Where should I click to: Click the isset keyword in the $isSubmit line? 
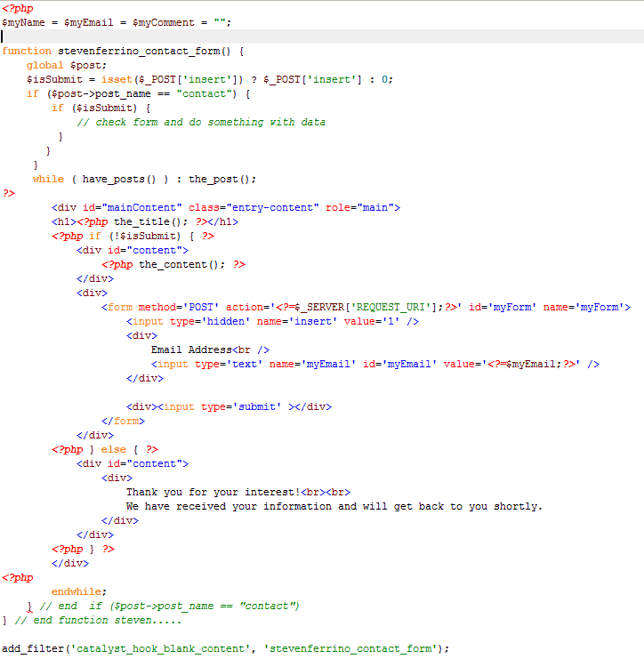pos(117,80)
